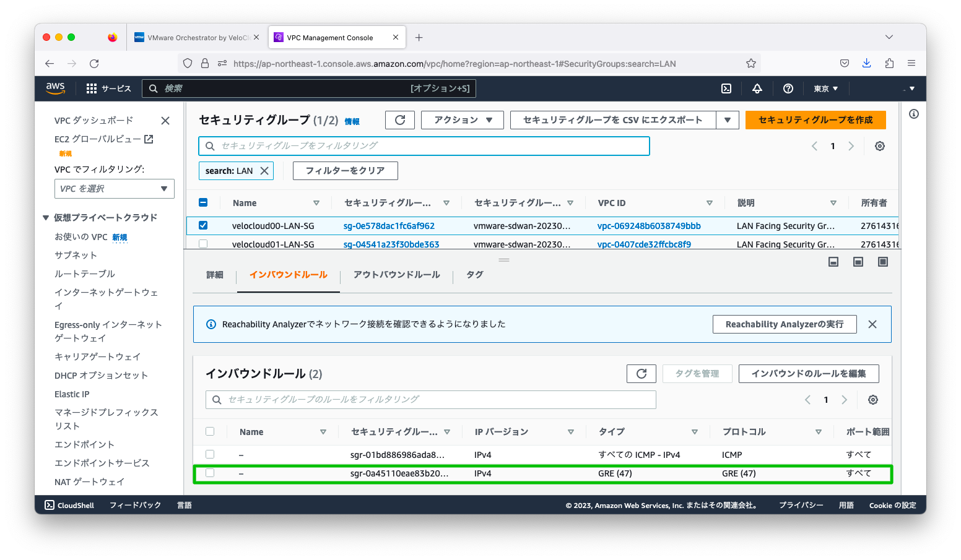Image resolution: width=961 pixels, height=560 pixels.
Task: Open the account menu dropdown arrow
Action: point(911,88)
